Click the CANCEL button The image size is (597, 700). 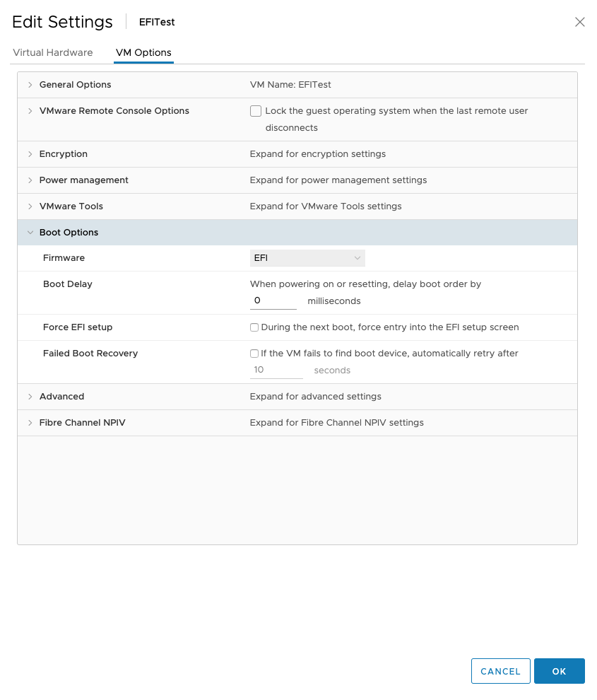[501, 671]
